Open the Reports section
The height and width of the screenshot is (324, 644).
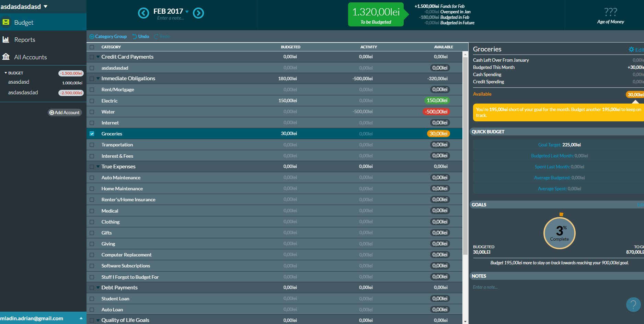tap(25, 40)
